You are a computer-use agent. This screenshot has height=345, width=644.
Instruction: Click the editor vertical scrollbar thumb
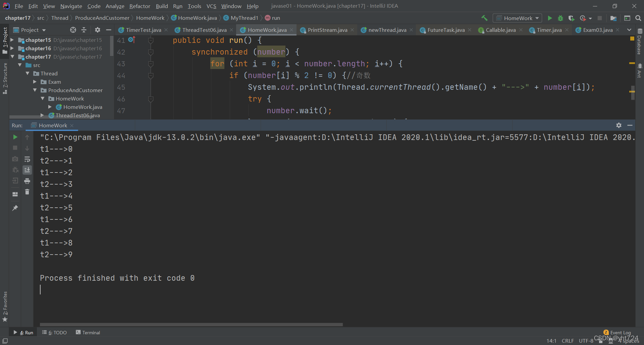633,93
